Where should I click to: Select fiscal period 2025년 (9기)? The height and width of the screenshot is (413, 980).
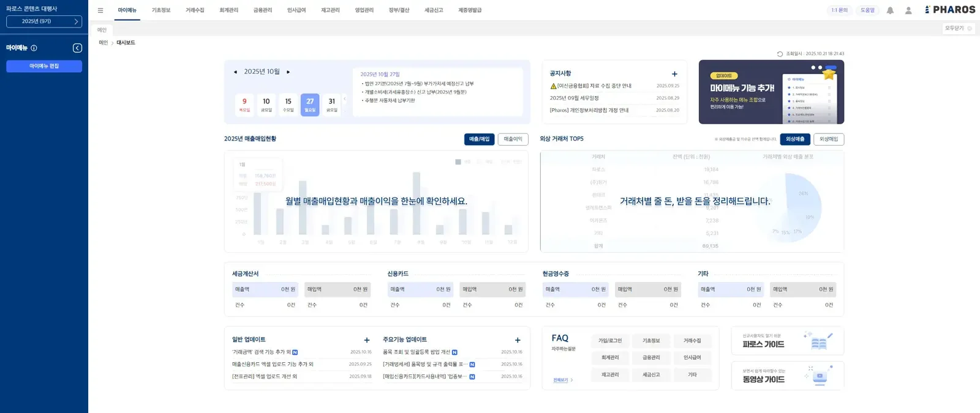click(44, 21)
